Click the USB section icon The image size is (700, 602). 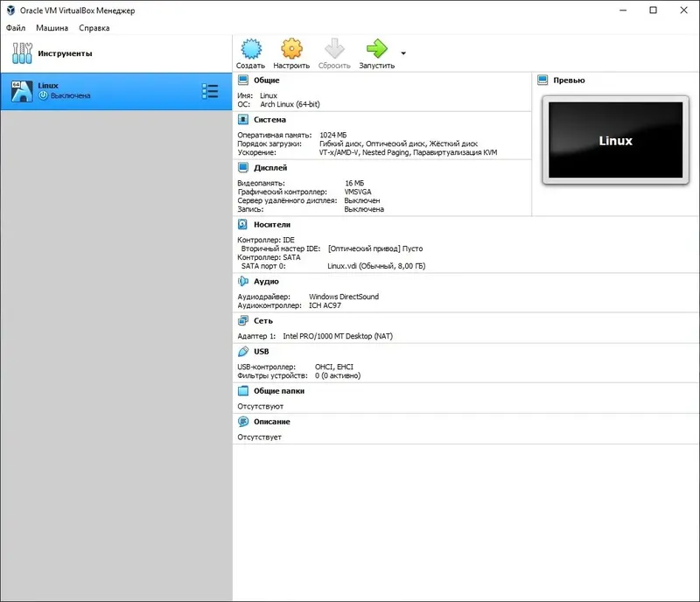[x=243, y=351]
